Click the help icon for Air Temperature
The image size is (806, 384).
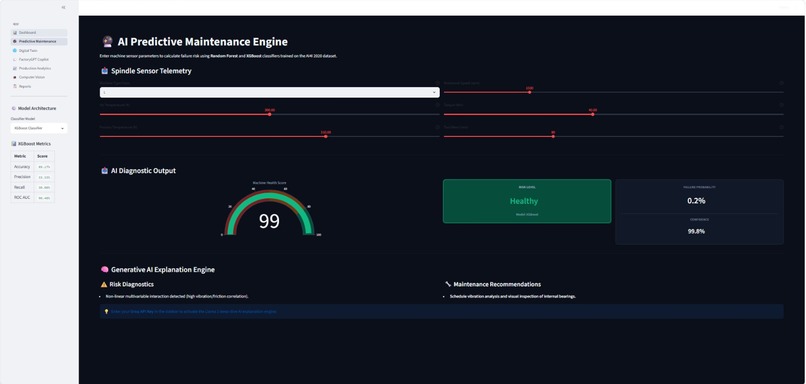tap(437, 105)
